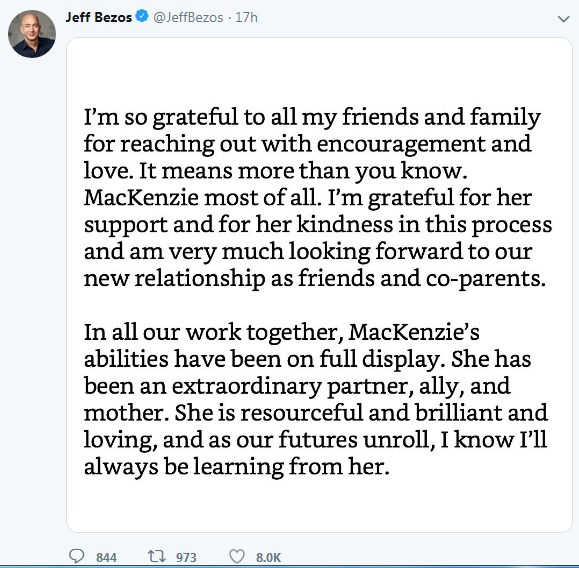The image size is (579, 568).
Task: Click the line ending with "co-parents."
Action: coord(315,278)
